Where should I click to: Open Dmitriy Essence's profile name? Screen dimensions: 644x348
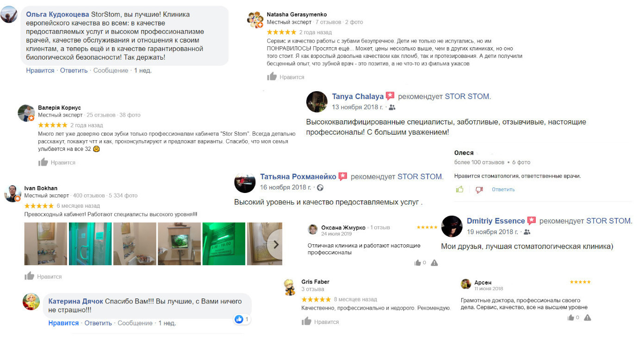[x=495, y=221]
